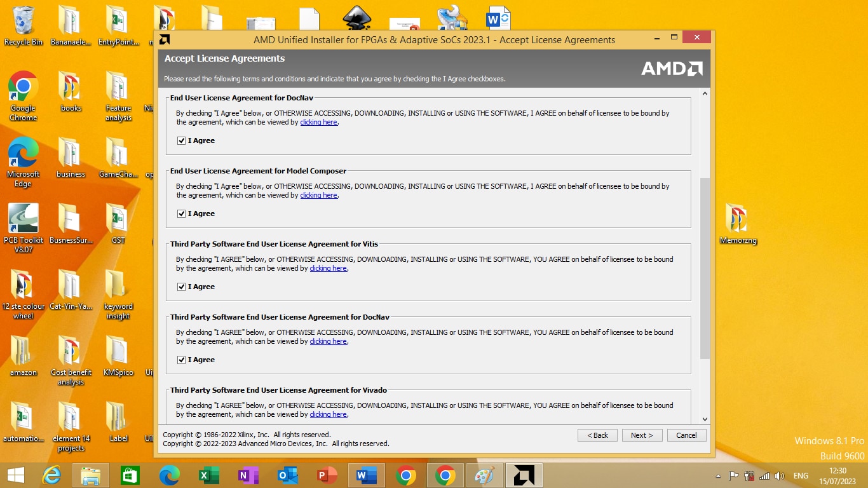Image resolution: width=868 pixels, height=488 pixels.
Task: Select the element 14 projects folder
Action: click(x=71, y=426)
